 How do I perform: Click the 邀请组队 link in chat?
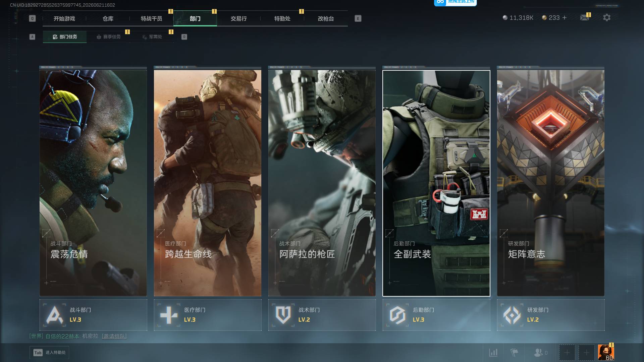coord(114,336)
